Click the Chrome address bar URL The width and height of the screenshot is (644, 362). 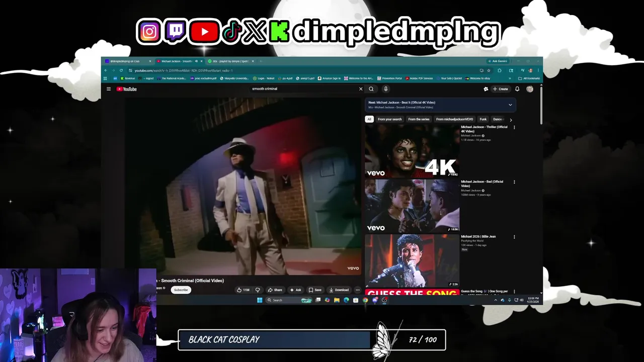[x=184, y=70]
